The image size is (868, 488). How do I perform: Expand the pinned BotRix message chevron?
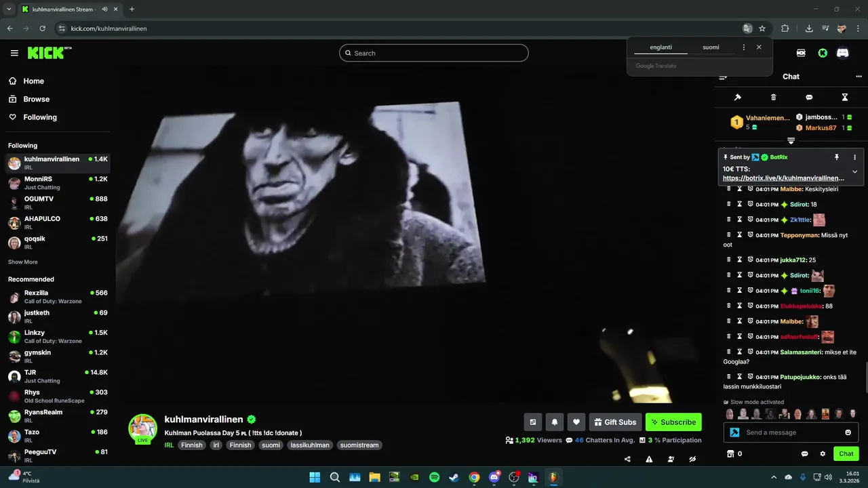[854, 172]
